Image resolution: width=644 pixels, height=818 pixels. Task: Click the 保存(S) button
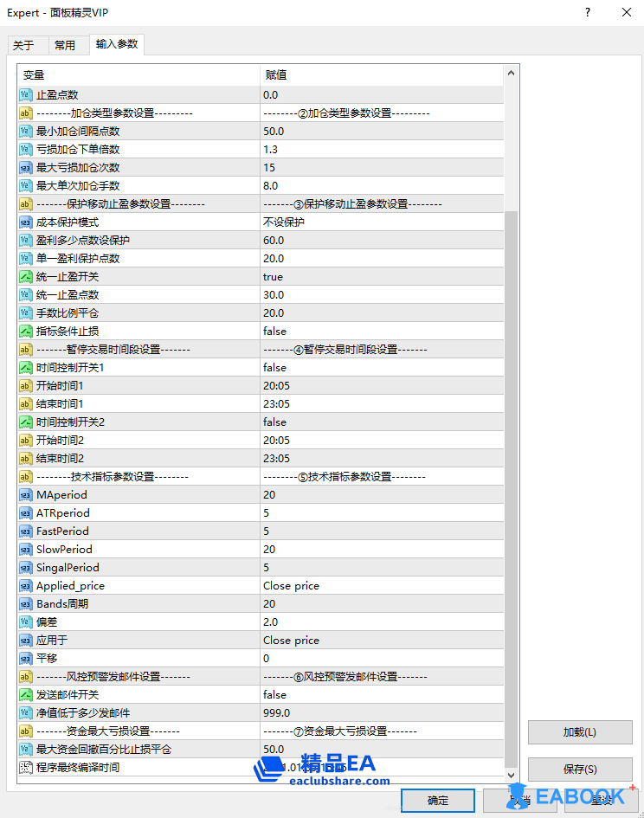tap(580, 769)
